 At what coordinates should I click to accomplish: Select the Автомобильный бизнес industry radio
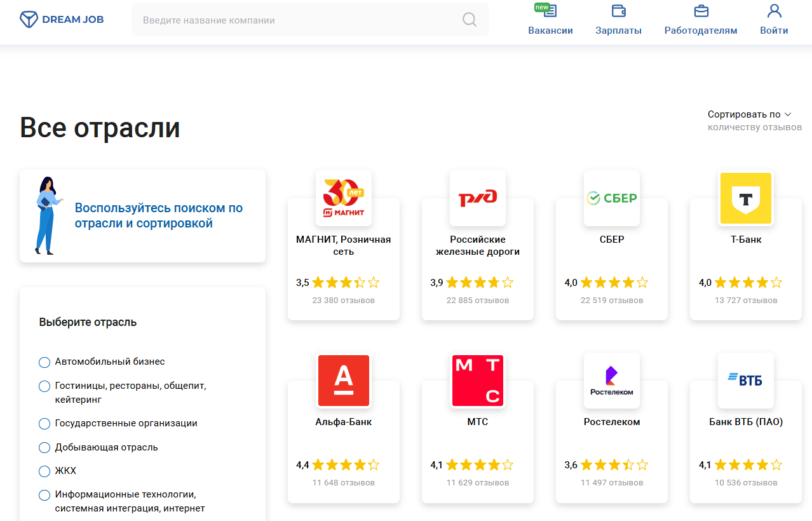click(x=44, y=362)
